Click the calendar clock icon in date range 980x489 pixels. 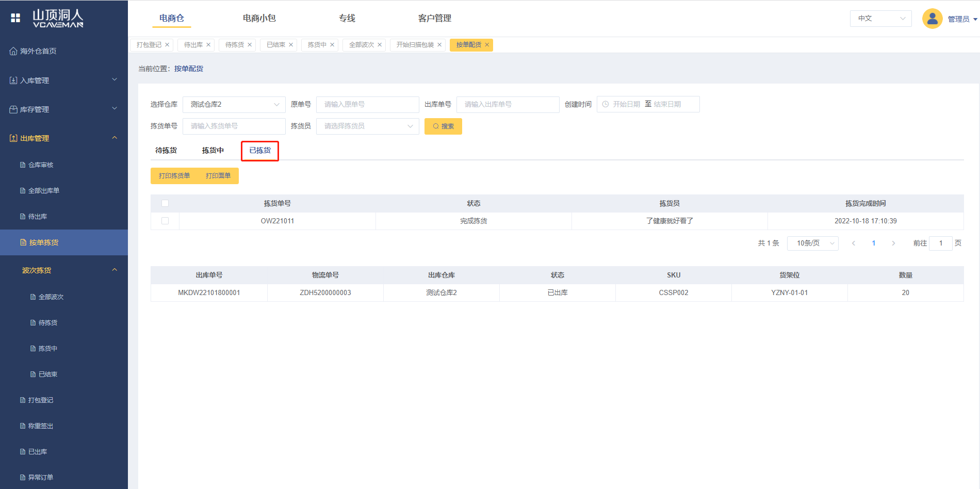(x=606, y=104)
